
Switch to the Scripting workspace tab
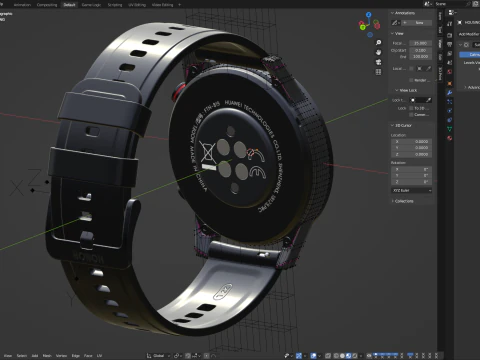tap(115, 5)
